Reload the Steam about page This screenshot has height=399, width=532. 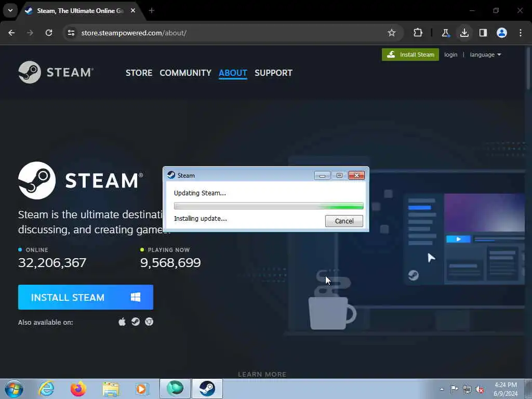click(x=49, y=33)
